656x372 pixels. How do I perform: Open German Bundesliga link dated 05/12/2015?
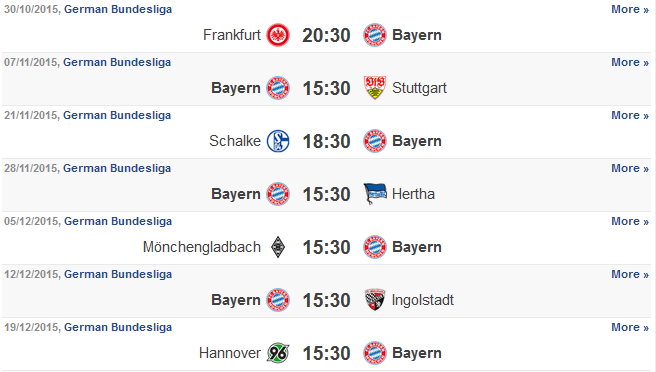tap(118, 221)
